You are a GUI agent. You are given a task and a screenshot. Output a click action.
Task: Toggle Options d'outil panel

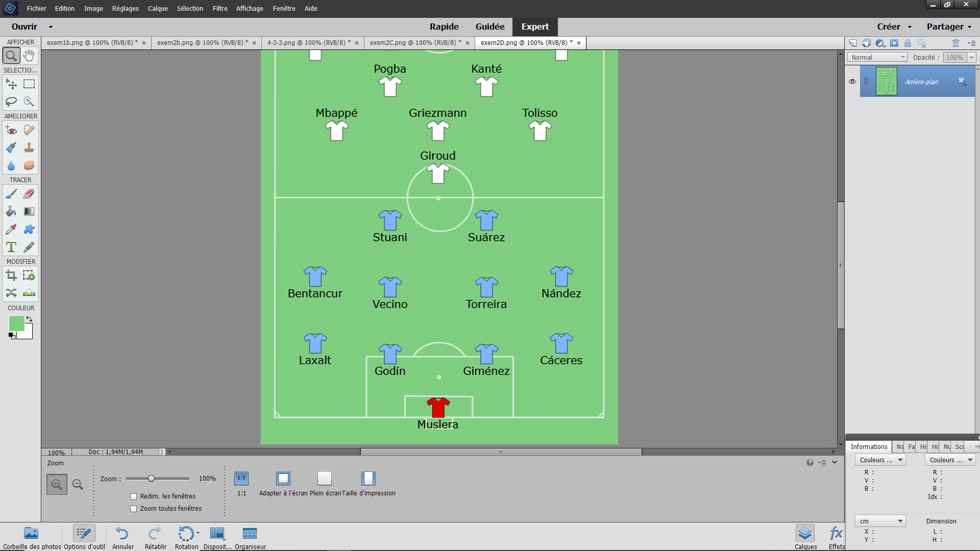tap(84, 538)
